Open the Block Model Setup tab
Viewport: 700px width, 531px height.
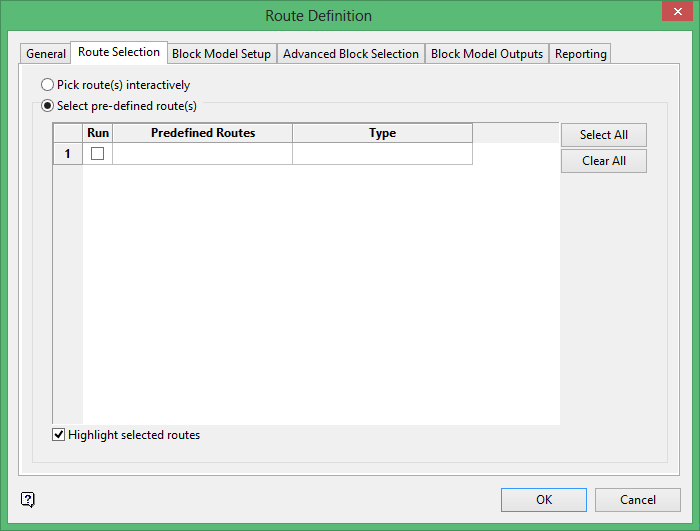221,54
